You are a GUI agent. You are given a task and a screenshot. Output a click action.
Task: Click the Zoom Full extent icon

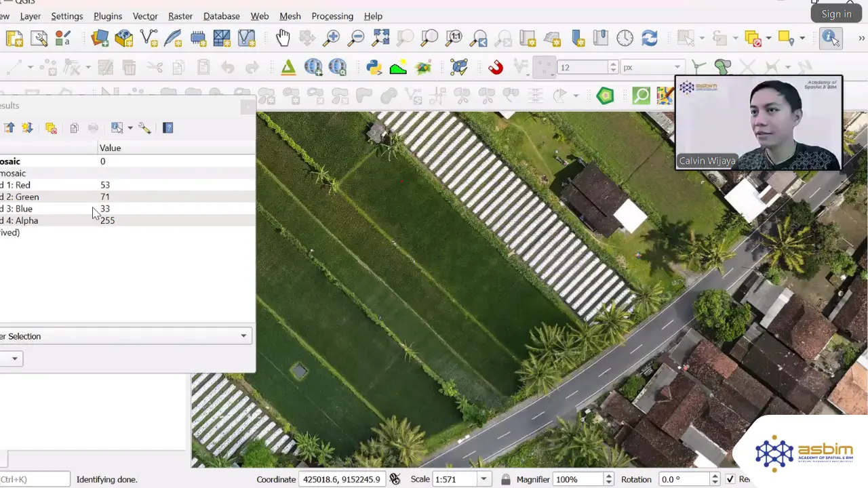click(x=380, y=38)
